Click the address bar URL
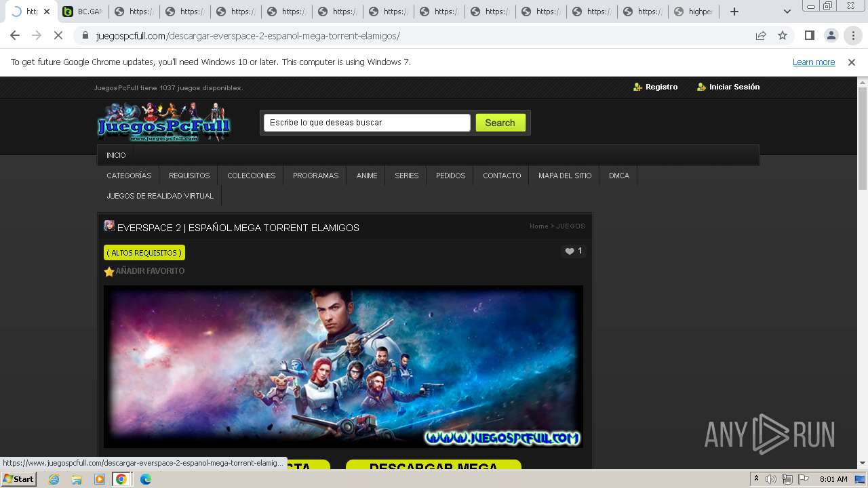Viewport: 868px width, 488px height. pyautogui.click(x=248, y=36)
